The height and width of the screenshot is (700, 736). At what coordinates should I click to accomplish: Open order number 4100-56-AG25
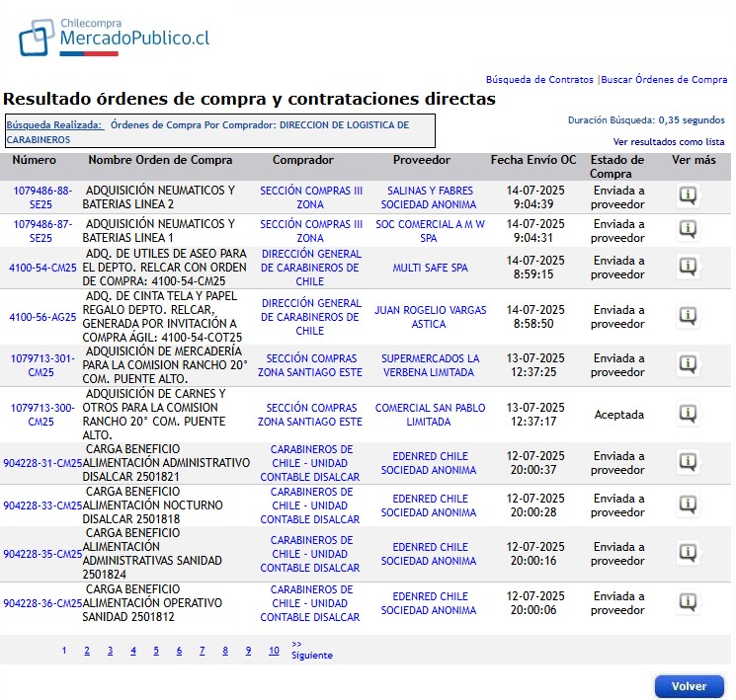(42, 317)
